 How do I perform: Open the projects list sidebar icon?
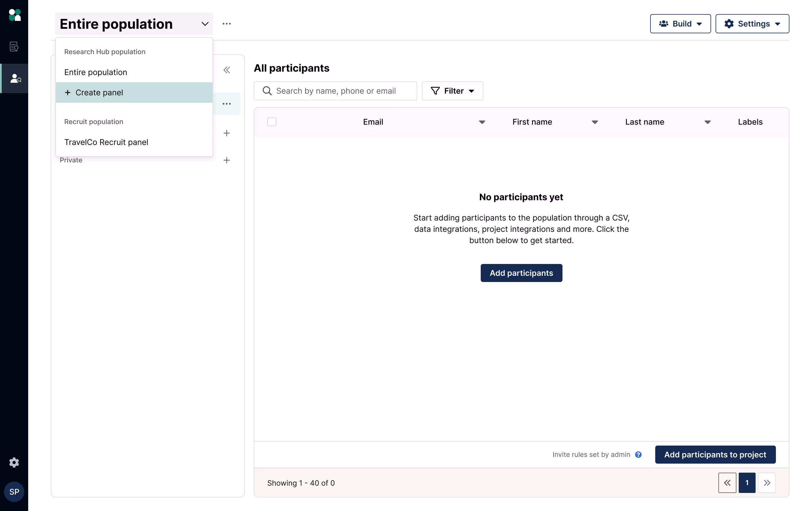[x=14, y=47]
